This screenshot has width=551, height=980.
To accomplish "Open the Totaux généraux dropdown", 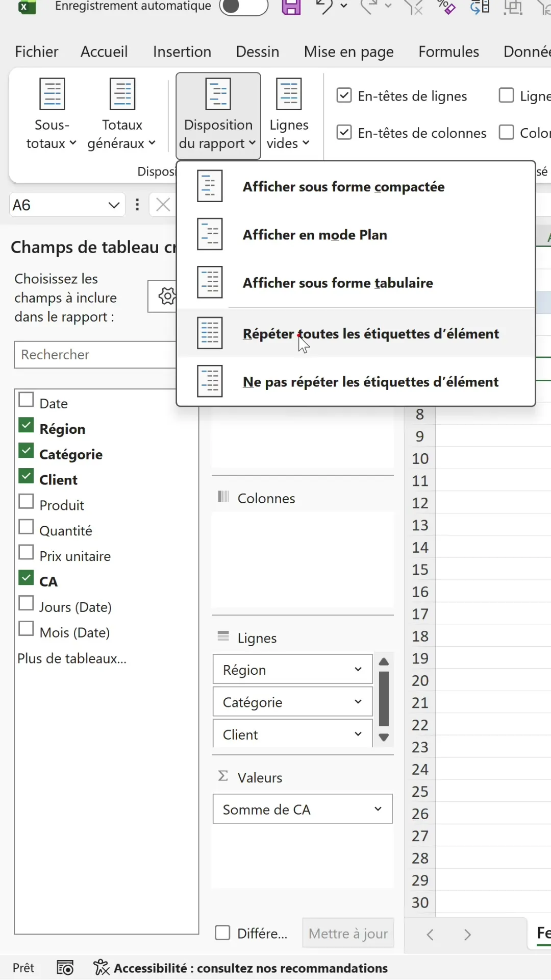I will click(122, 115).
